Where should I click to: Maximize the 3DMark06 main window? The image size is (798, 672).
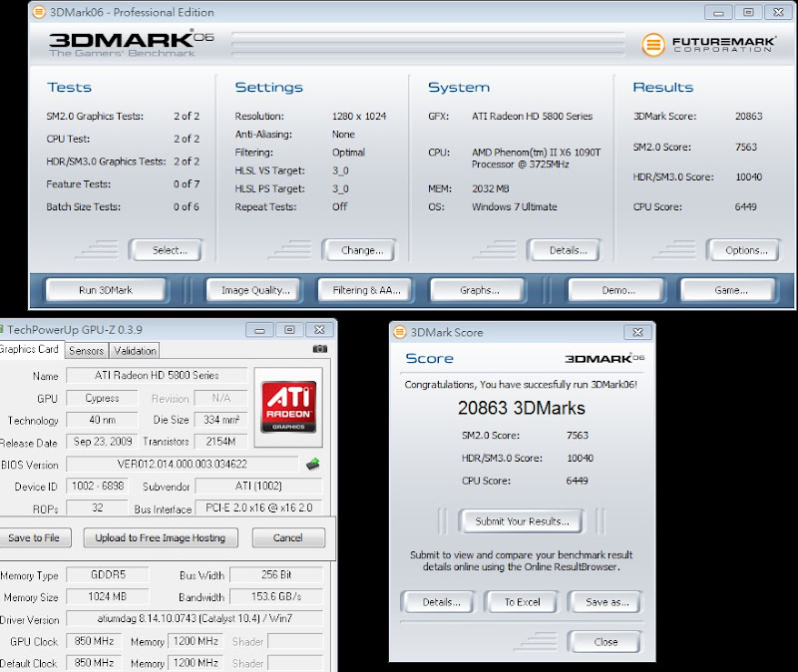[x=748, y=13]
